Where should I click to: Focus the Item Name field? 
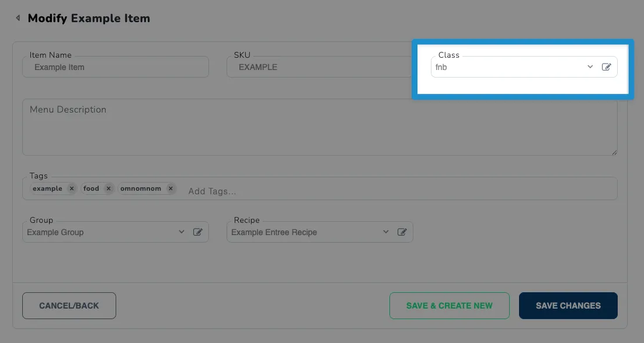(x=116, y=67)
